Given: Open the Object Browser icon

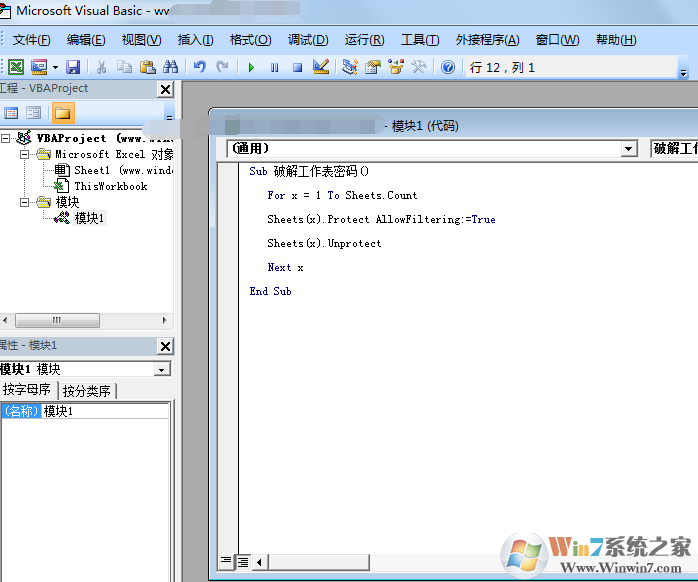Looking at the screenshot, I should coord(396,67).
